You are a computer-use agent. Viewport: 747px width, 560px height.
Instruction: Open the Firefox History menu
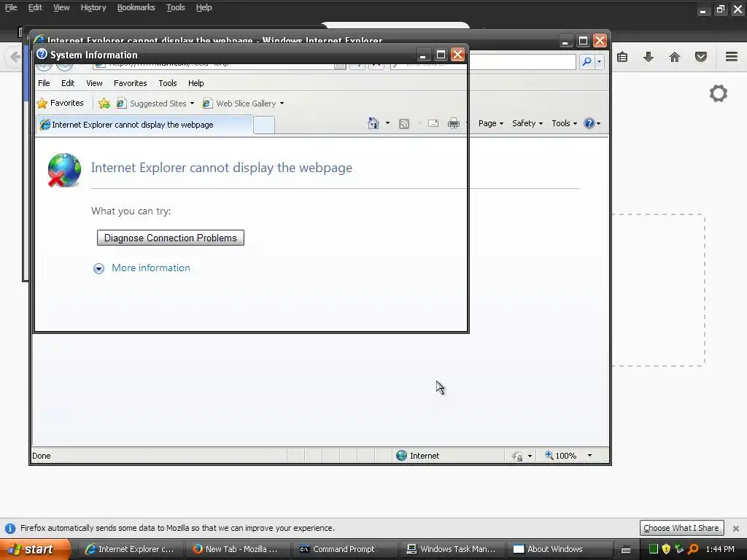click(x=93, y=7)
